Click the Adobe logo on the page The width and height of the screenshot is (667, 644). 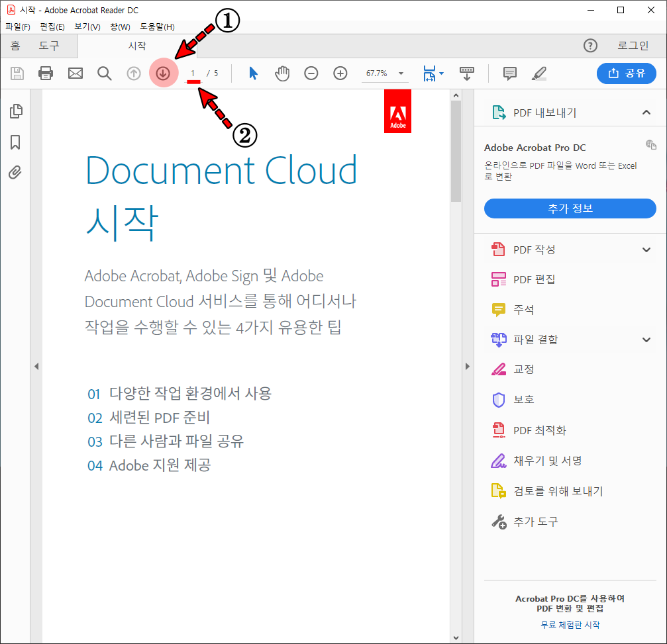click(397, 111)
